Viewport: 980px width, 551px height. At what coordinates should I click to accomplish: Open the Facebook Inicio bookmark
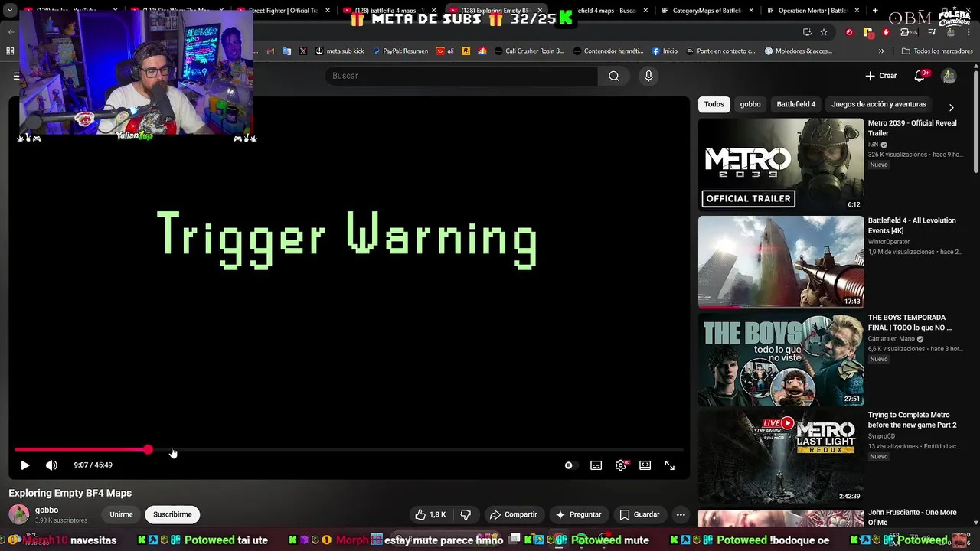[x=665, y=51]
